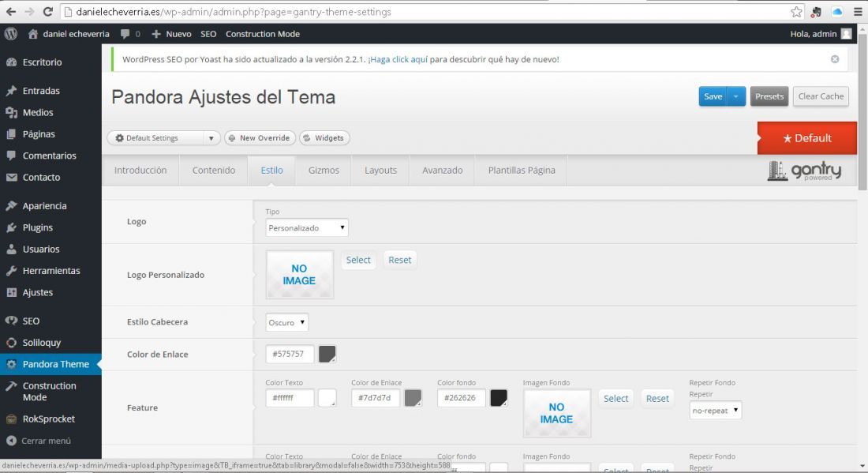This screenshot has width=868, height=473.
Task: Open SEO Yoast icon in sidebar
Action: (x=11, y=321)
